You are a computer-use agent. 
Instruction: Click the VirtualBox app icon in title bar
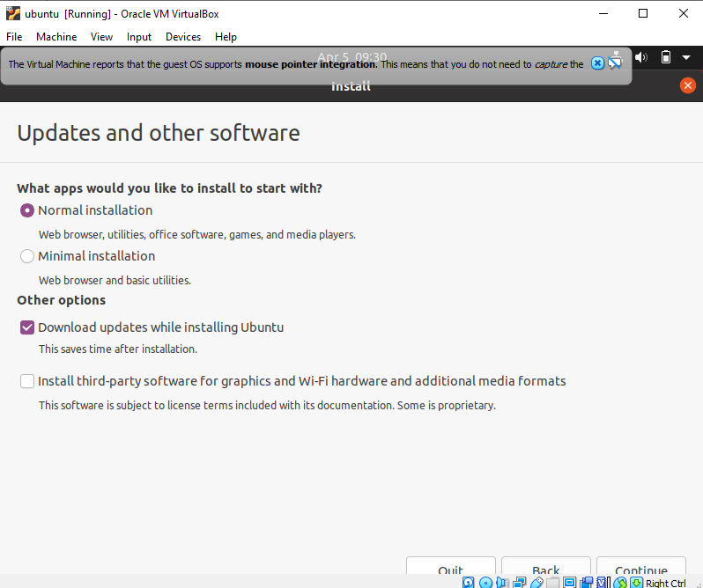tap(13, 13)
